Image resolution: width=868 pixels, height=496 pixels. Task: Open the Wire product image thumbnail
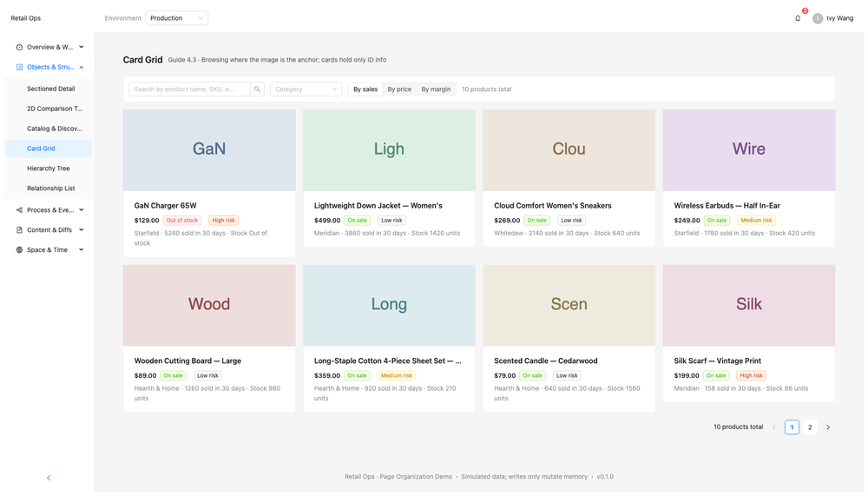[x=749, y=150]
